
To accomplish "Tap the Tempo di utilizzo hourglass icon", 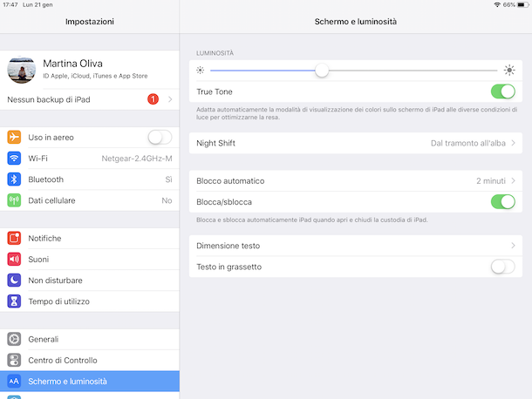I will (x=14, y=301).
